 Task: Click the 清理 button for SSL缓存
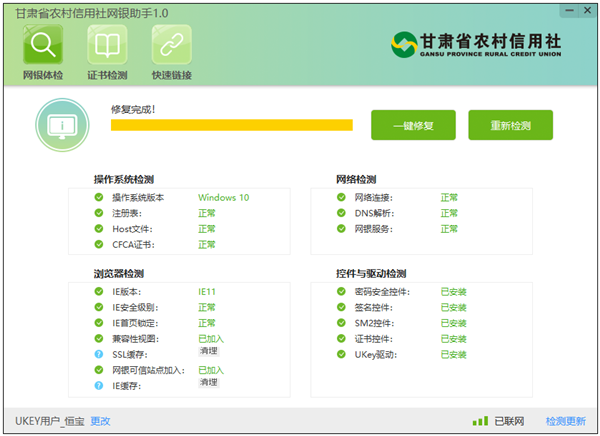click(x=209, y=351)
